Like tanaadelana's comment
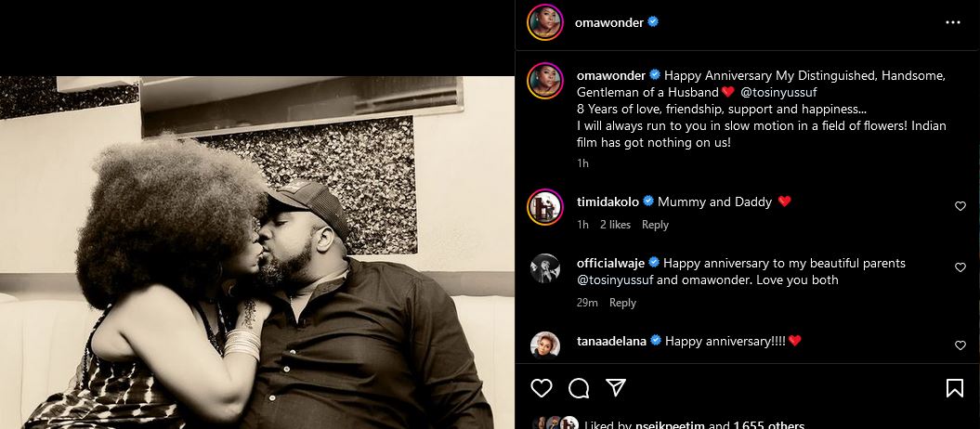The height and width of the screenshot is (429, 980). point(960,345)
